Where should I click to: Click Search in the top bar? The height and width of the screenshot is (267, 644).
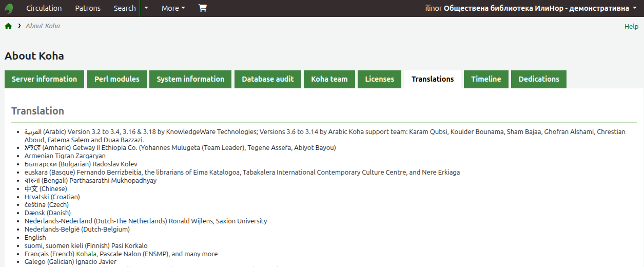point(125,8)
